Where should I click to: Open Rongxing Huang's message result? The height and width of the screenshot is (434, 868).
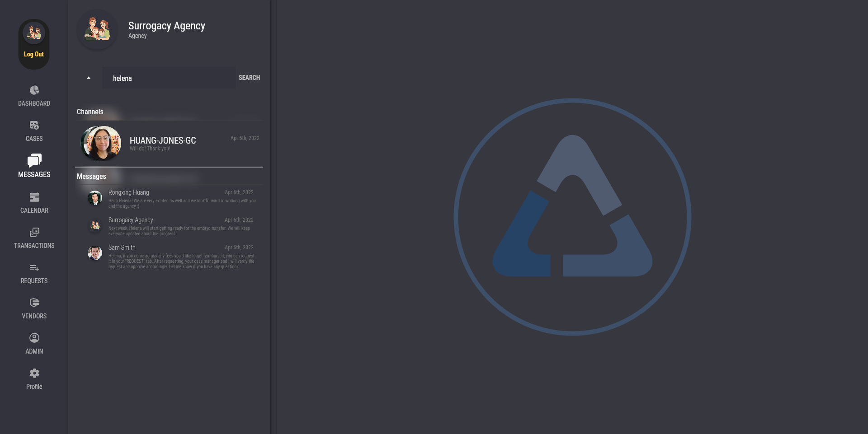[x=181, y=199]
